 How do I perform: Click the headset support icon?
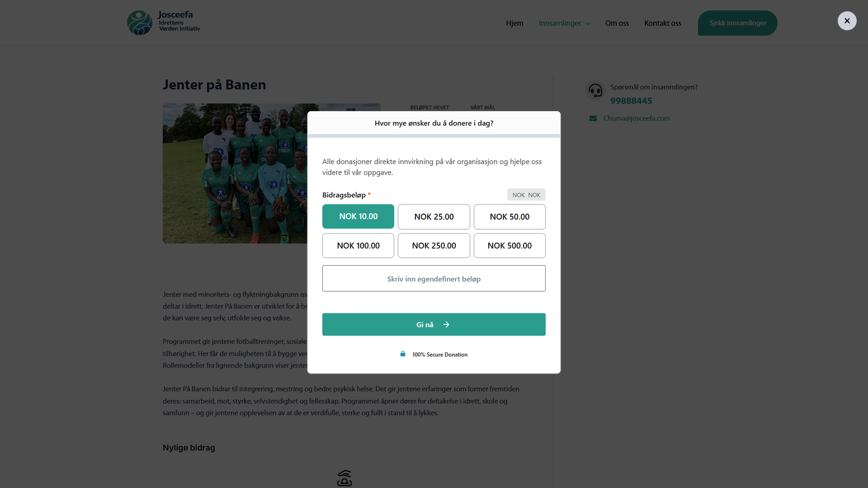[x=595, y=91]
